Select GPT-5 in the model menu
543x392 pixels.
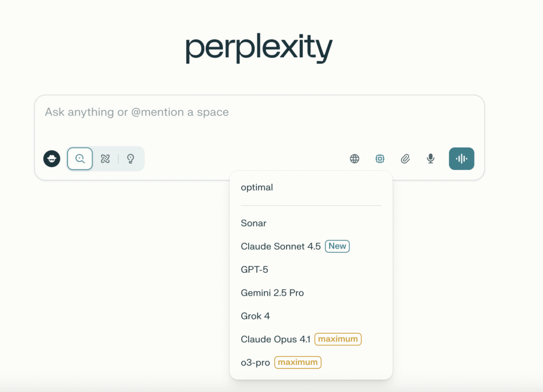coord(255,270)
